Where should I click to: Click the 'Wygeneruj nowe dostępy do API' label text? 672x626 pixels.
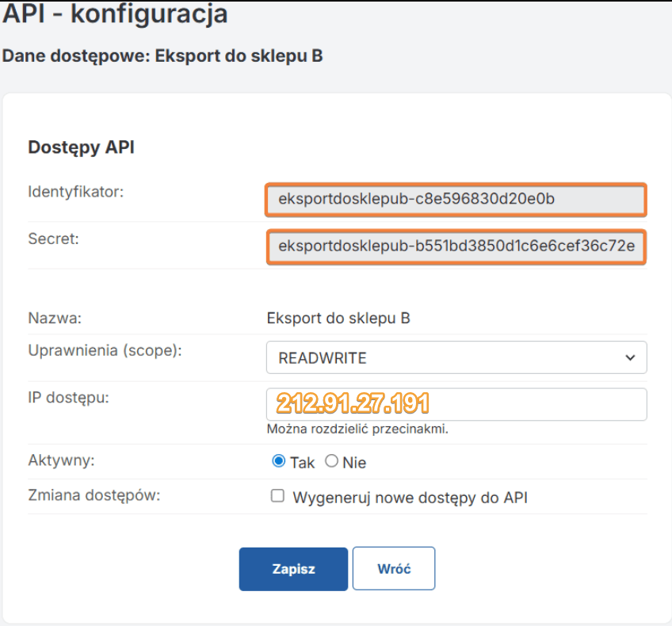point(410,498)
